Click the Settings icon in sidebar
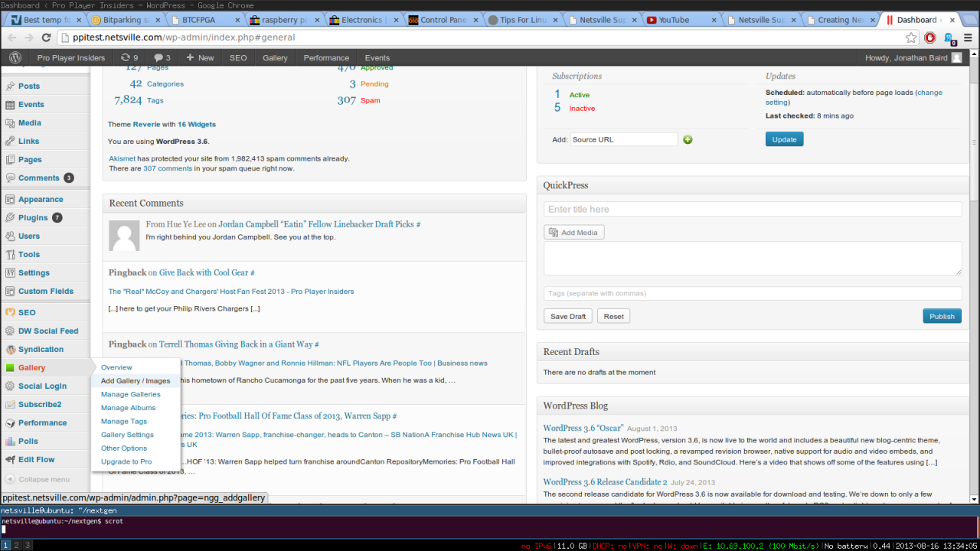 [x=10, y=272]
